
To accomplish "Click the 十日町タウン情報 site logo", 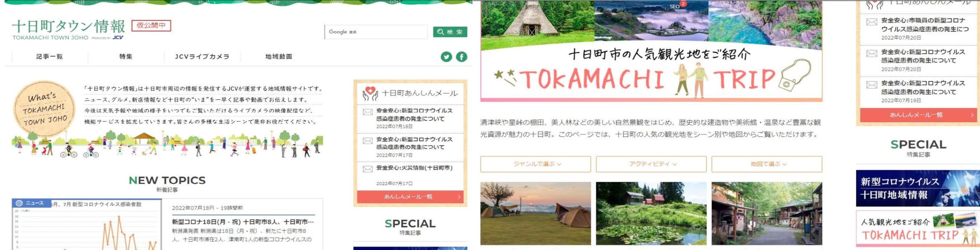I will [x=69, y=29].
